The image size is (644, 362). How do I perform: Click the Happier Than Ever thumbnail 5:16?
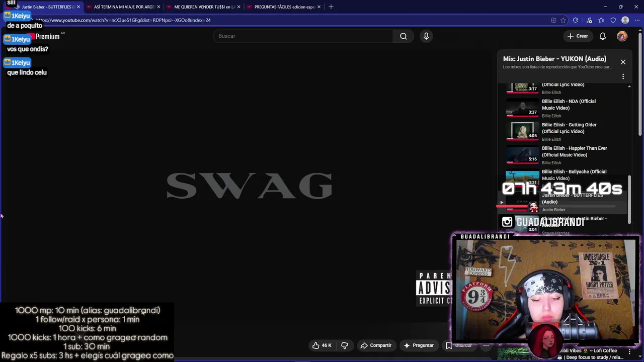522,154
